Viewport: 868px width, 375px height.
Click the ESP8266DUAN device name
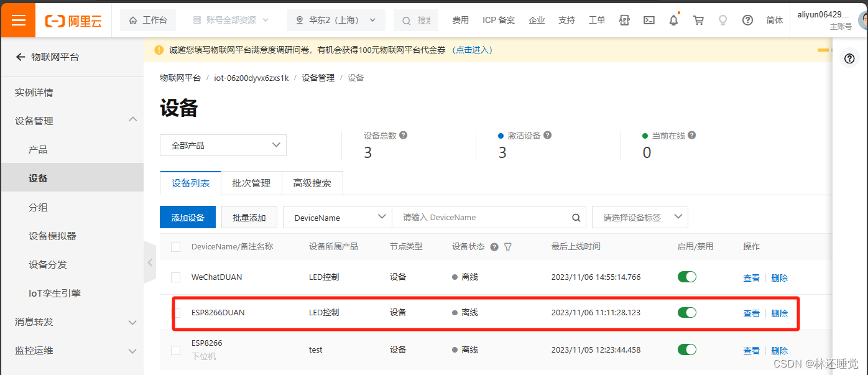pyautogui.click(x=218, y=312)
